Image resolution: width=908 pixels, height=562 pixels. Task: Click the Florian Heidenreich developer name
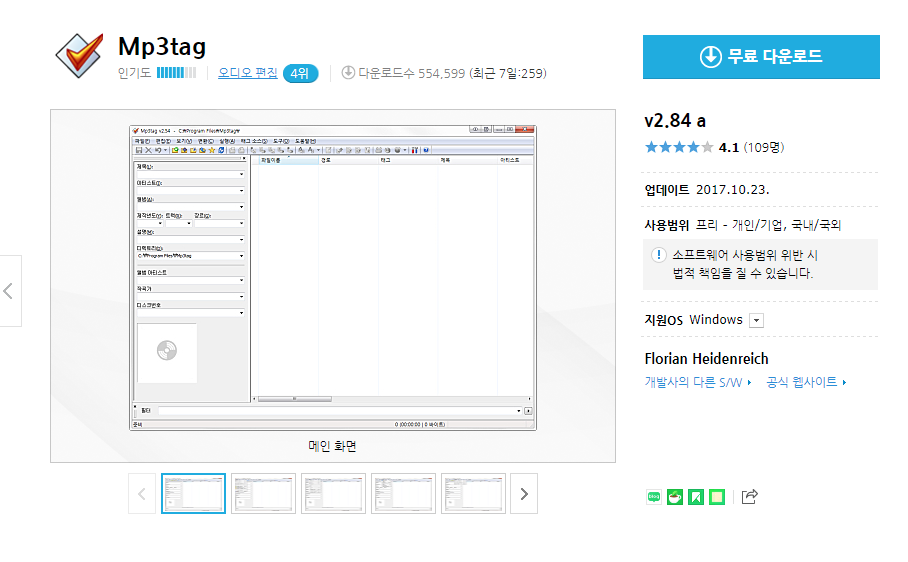click(706, 359)
